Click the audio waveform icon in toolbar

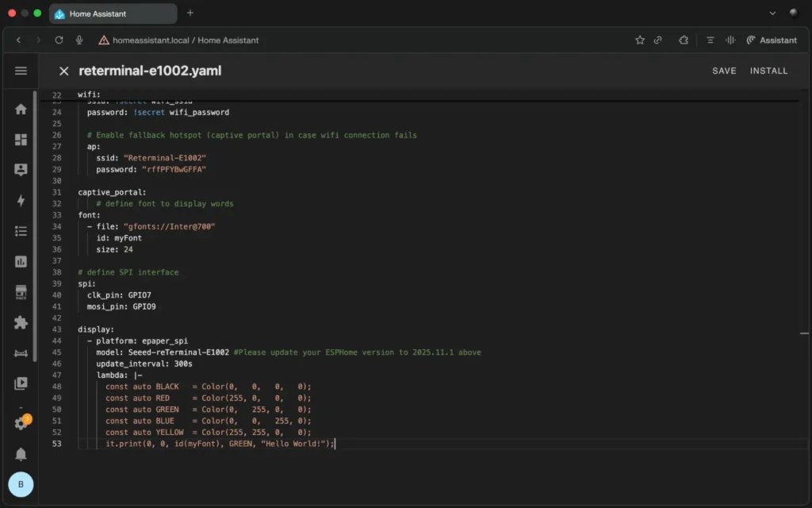click(730, 40)
